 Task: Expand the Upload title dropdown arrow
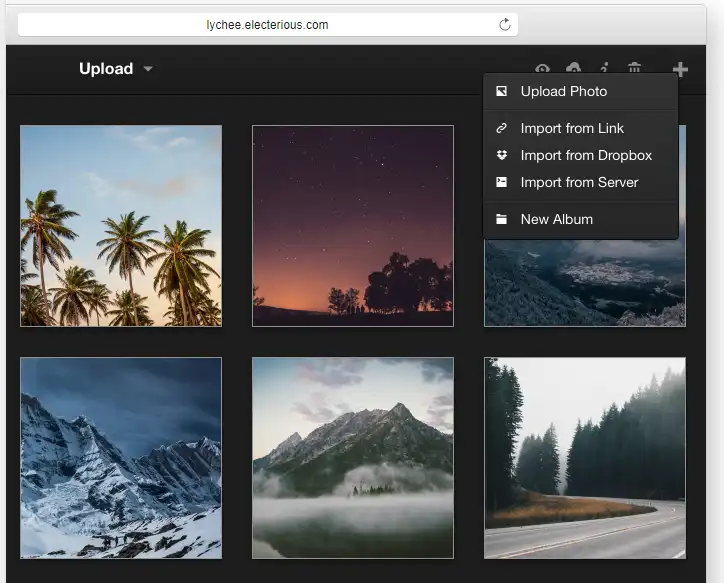pyautogui.click(x=148, y=69)
